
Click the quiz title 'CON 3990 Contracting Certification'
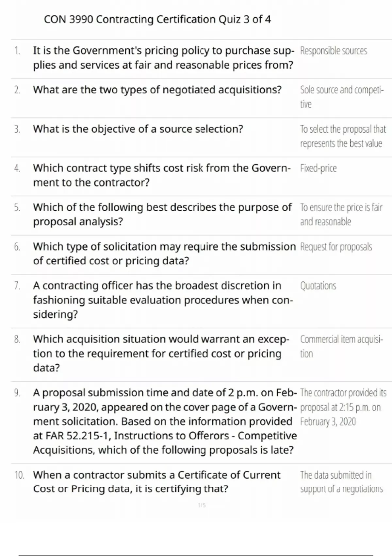point(157,20)
